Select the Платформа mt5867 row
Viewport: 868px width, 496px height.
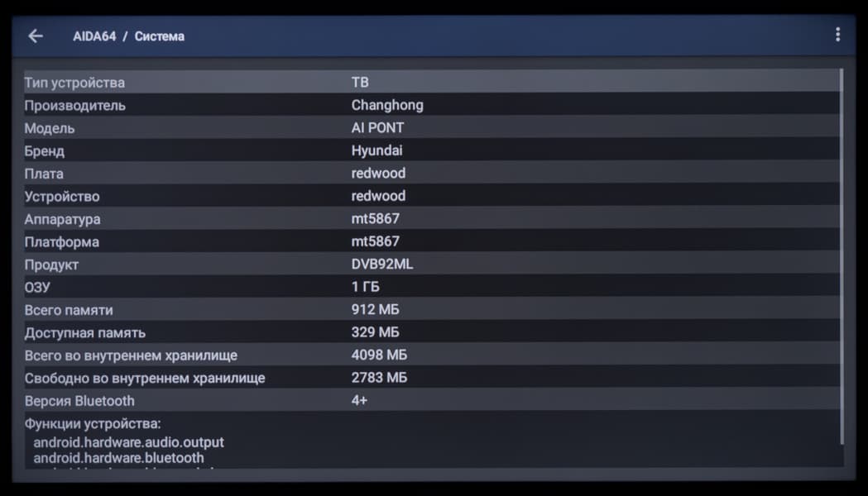pyautogui.click(x=430, y=241)
